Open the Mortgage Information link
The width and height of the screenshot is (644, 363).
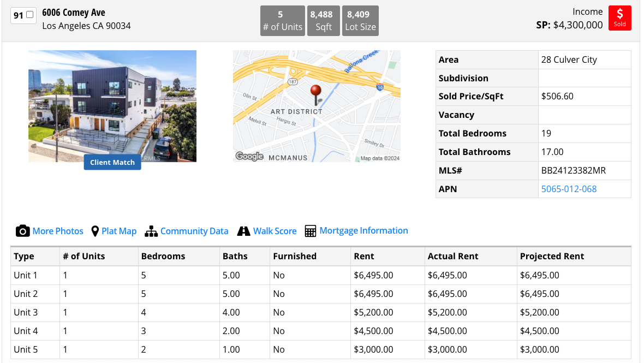pos(364,230)
